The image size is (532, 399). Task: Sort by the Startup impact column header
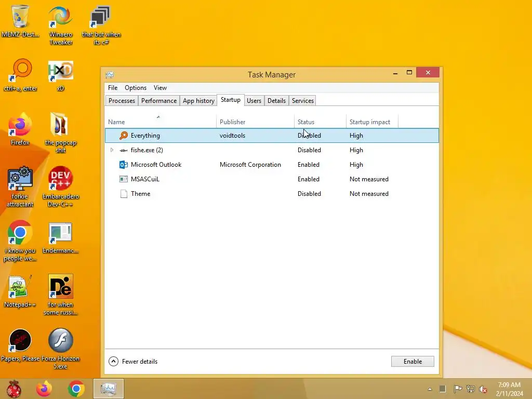click(x=372, y=122)
